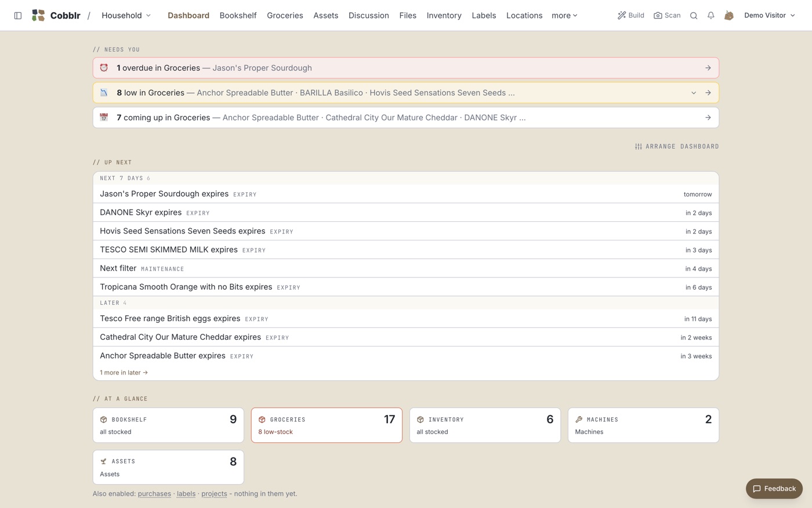
Task: Select 'Tropicana Smooth Orange with no Bits expires'
Action: point(406,287)
